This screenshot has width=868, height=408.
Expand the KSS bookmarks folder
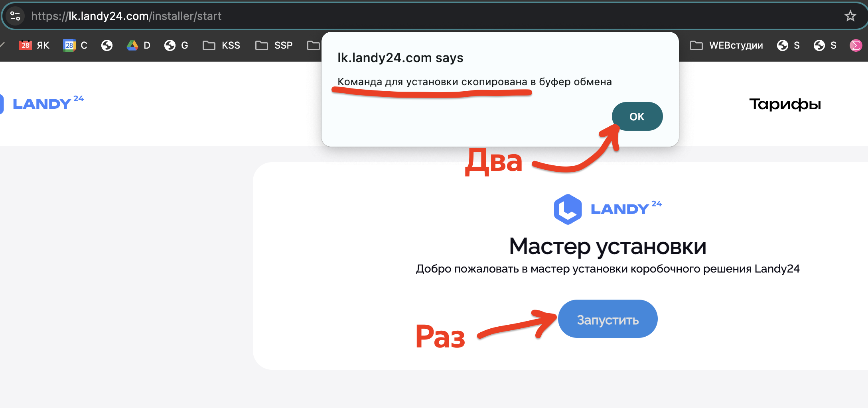[221, 45]
